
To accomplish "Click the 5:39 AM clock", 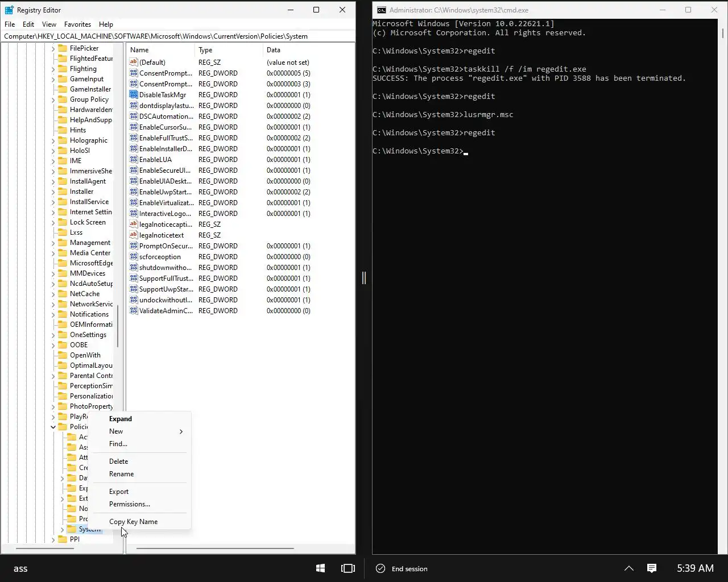I will pyautogui.click(x=695, y=568).
